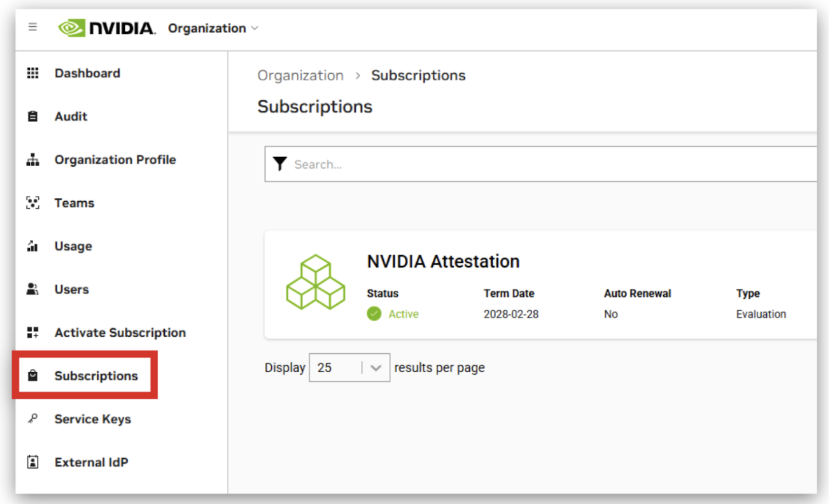Screen dimensions: 830x504
Task: Select Subscriptions in the sidebar
Action: coord(95,376)
